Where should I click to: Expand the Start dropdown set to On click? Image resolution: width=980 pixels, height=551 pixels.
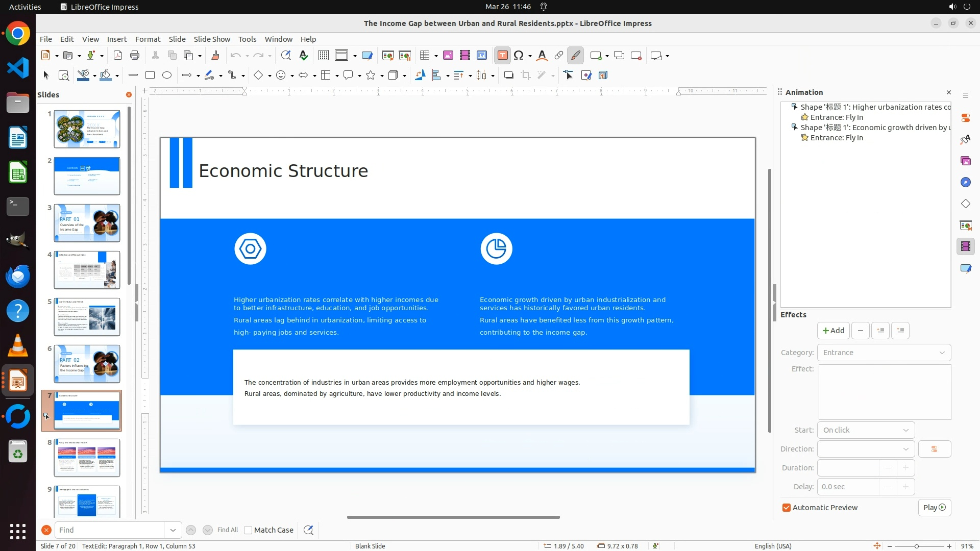pos(866,430)
